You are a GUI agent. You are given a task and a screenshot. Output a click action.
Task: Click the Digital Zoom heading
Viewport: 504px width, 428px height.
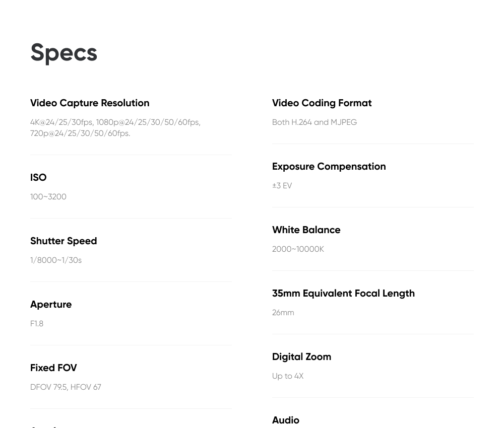point(301,356)
